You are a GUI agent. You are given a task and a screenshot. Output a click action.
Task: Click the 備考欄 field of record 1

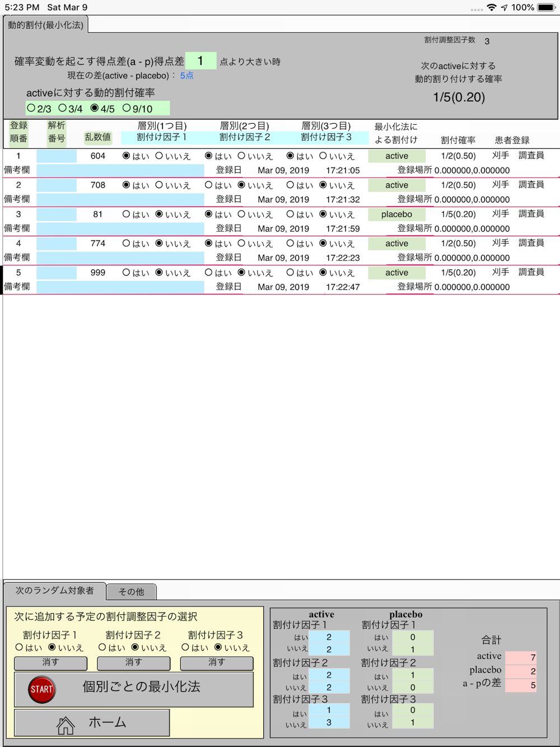click(x=120, y=170)
